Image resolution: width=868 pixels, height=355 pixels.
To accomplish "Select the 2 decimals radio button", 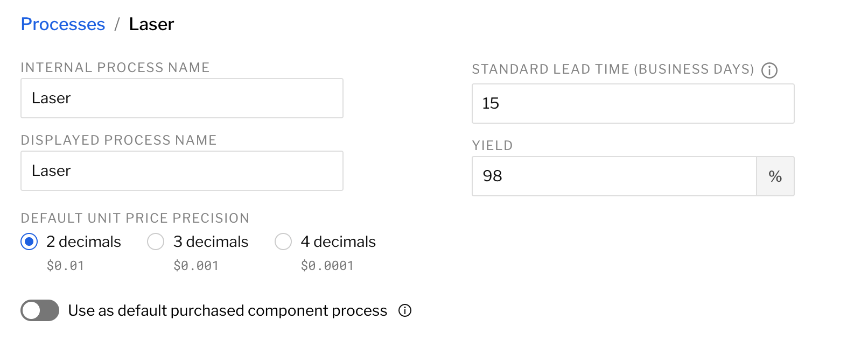I will click(28, 242).
